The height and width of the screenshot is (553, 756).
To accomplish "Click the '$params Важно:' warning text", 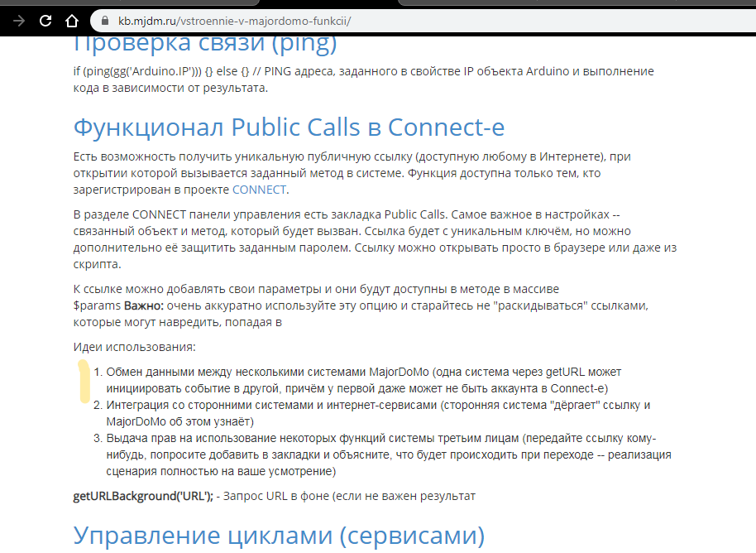I will tap(116, 305).
